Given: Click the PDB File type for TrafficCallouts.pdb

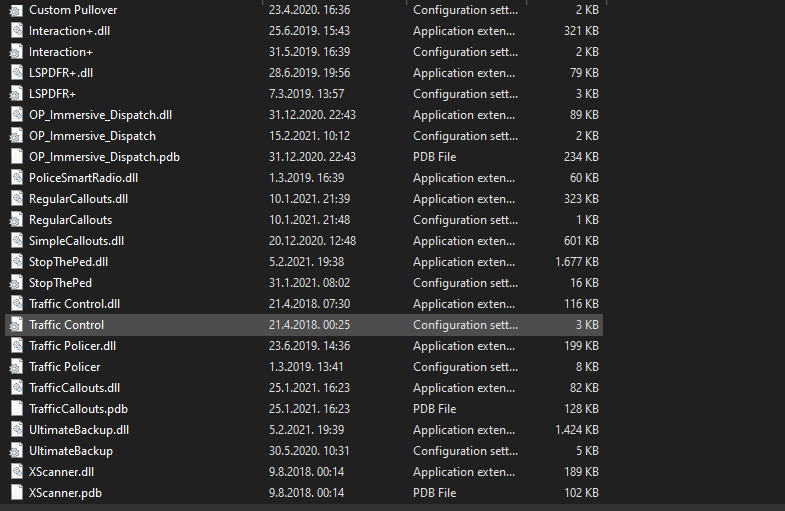Looking at the screenshot, I should (x=435, y=409).
